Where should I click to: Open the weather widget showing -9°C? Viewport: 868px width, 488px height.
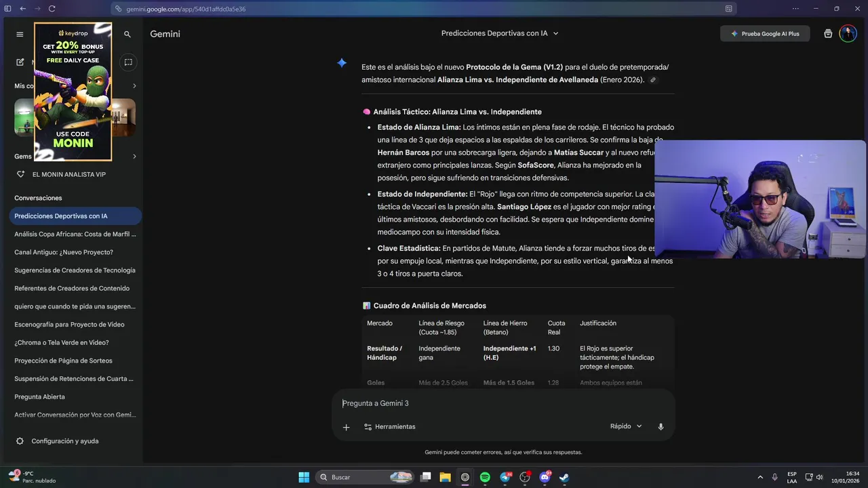click(x=32, y=477)
